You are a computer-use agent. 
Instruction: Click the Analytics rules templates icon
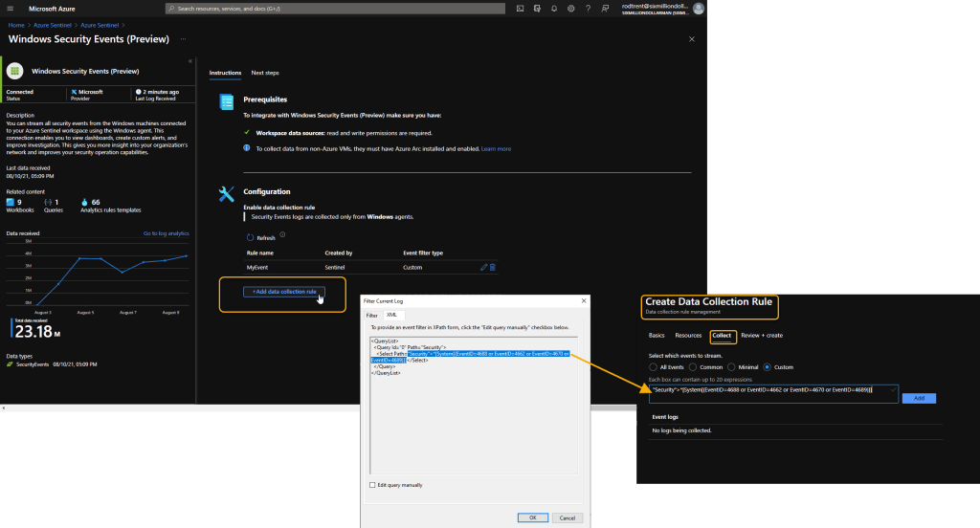coord(84,203)
